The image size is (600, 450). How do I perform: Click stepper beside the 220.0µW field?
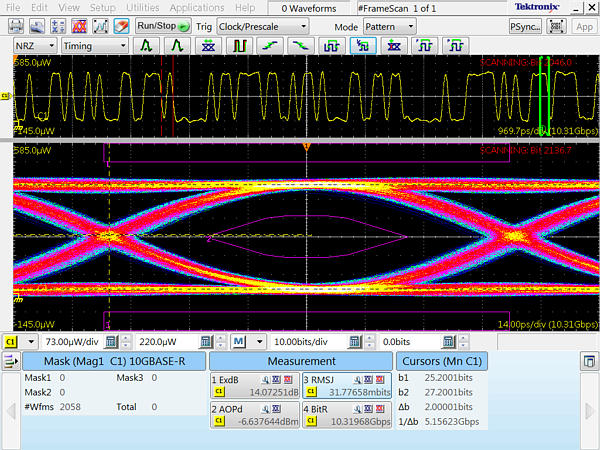coord(221,342)
